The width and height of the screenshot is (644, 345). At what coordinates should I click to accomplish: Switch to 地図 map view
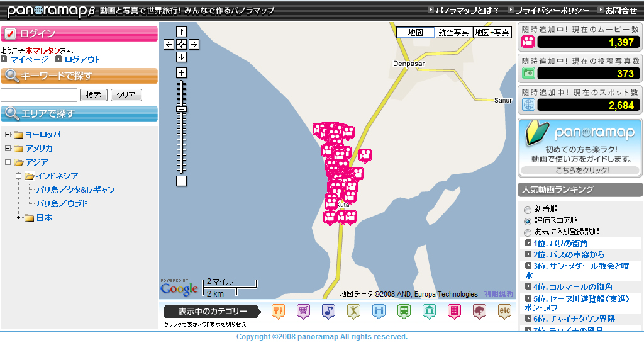(x=415, y=33)
